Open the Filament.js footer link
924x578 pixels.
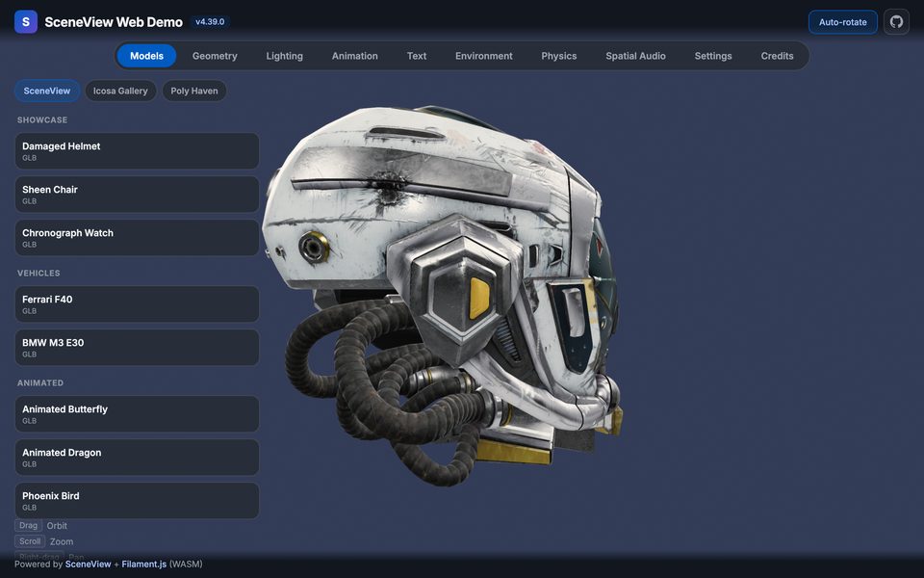coord(143,564)
